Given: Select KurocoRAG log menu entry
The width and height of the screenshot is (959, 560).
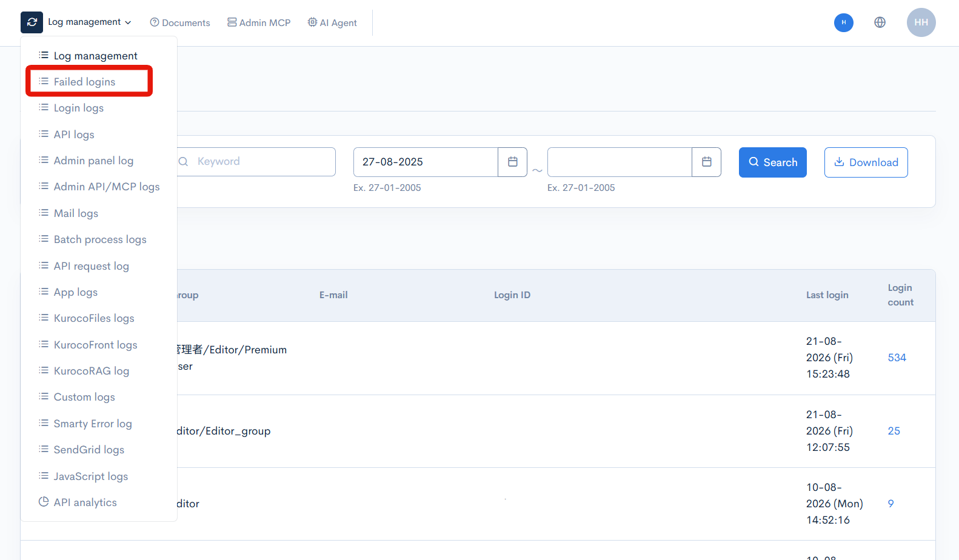Looking at the screenshot, I should tap(84, 371).
